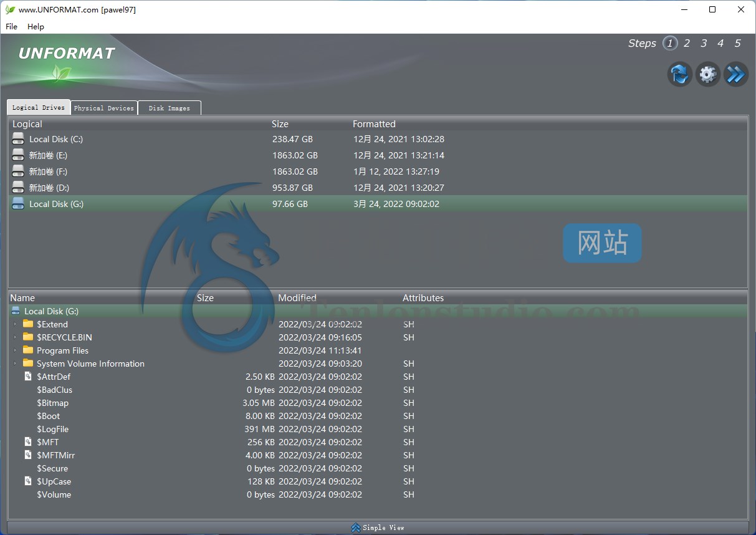Switch to Logical Drives tab
Image resolution: width=756 pixels, height=535 pixels.
[x=39, y=107]
